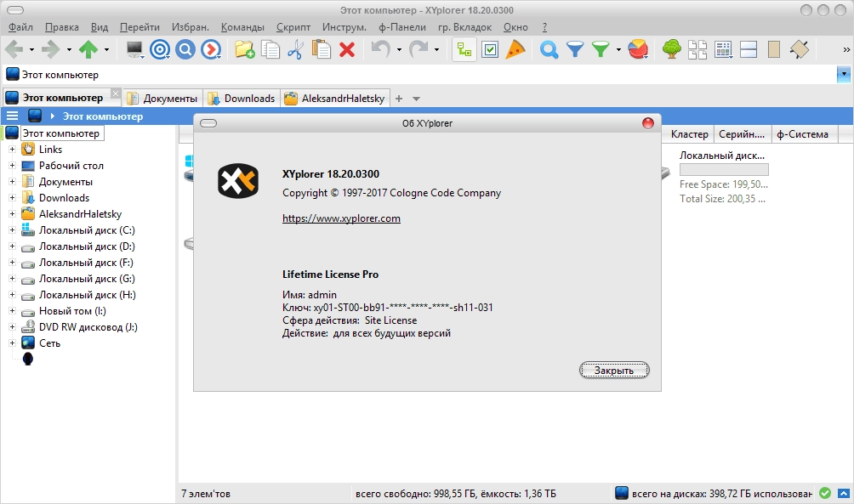This screenshot has height=504, width=854.
Task: Click the green checkmark status bar icon
Action: [x=825, y=493]
